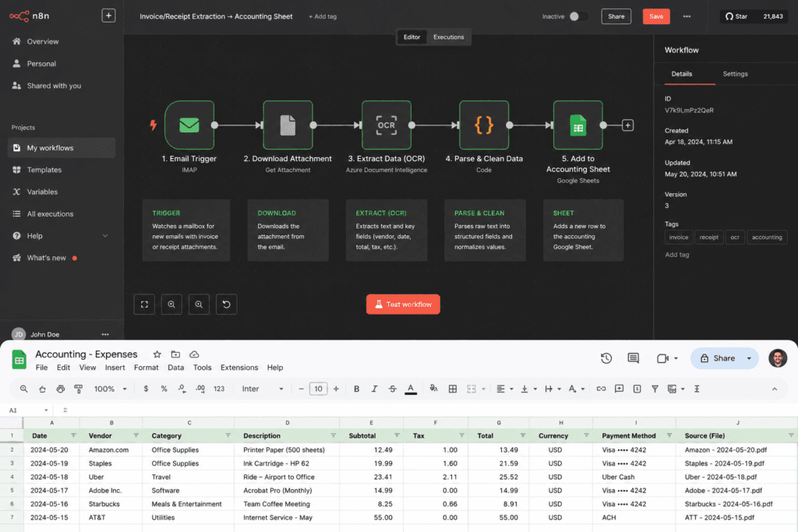Viewport: 798px width, 532px height.
Task: Open the Sheets Insert menu
Action: pos(115,367)
